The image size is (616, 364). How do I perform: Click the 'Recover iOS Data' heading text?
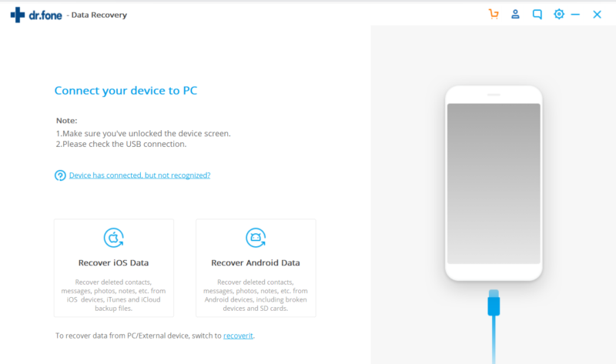pos(113,262)
